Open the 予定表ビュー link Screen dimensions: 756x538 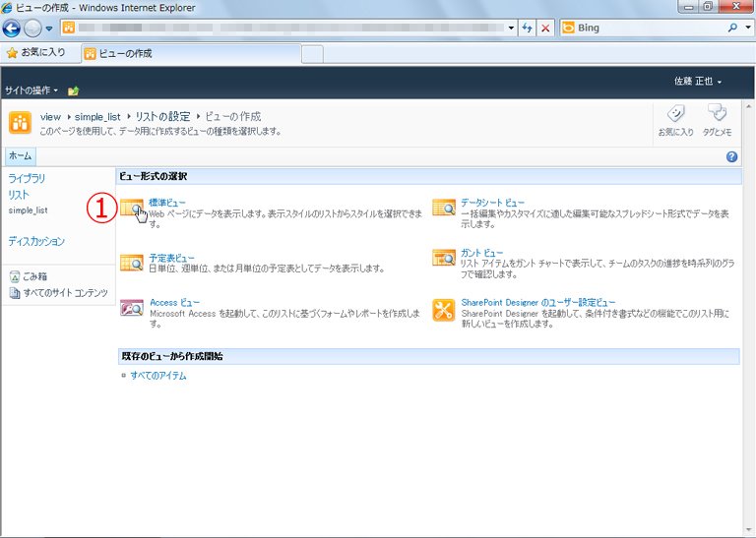click(171, 258)
